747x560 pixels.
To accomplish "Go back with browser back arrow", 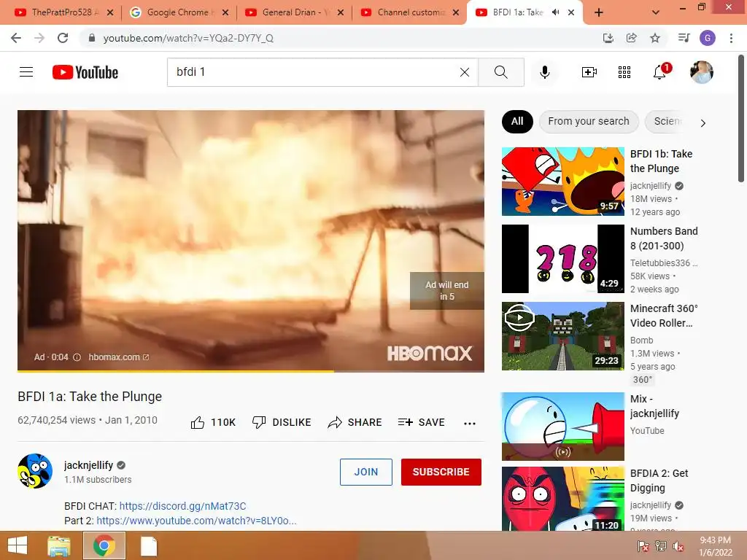I will coord(16,38).
